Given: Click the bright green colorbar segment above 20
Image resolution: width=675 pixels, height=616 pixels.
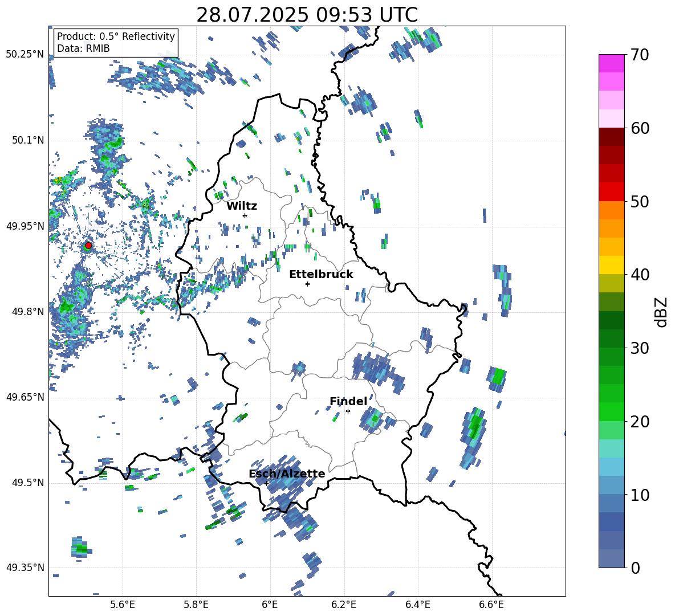Looking at the screenshot, I should [611, 411].
